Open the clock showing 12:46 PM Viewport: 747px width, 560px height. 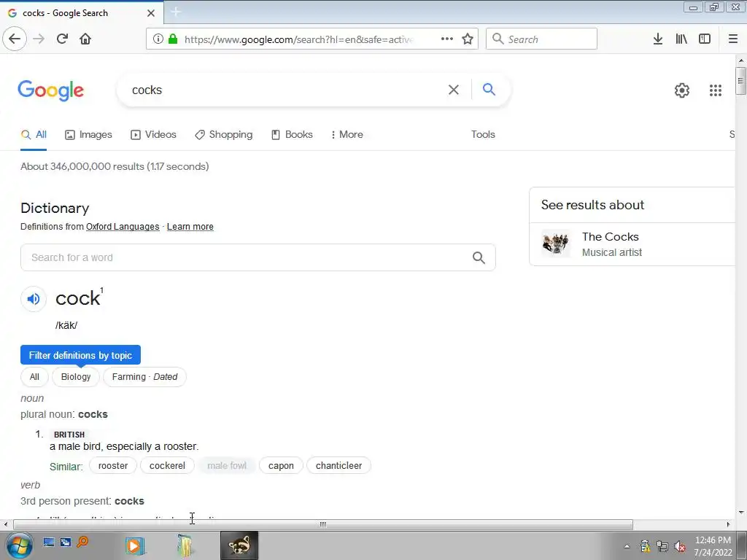[x=713, y=546]
